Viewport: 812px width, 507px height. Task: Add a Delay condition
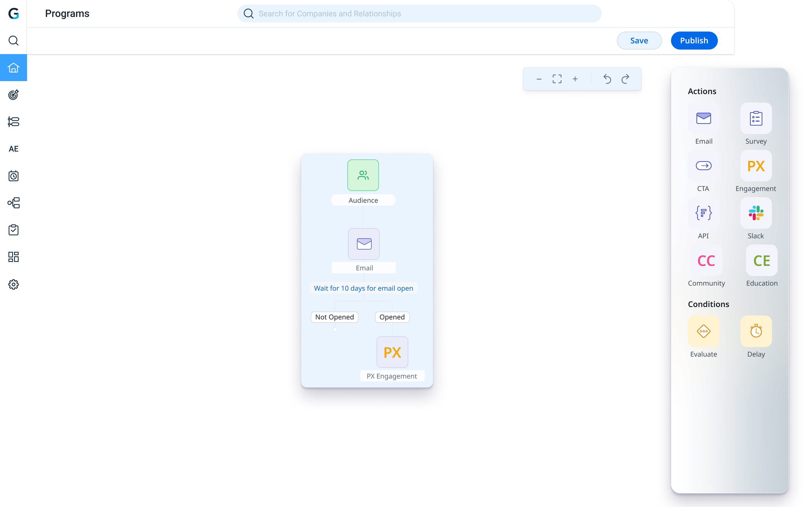point(756,332)
